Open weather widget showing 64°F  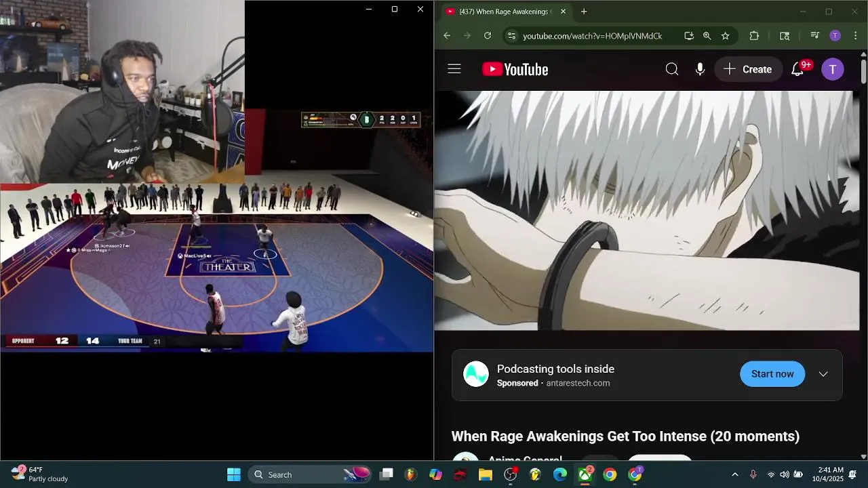point(40,474)
